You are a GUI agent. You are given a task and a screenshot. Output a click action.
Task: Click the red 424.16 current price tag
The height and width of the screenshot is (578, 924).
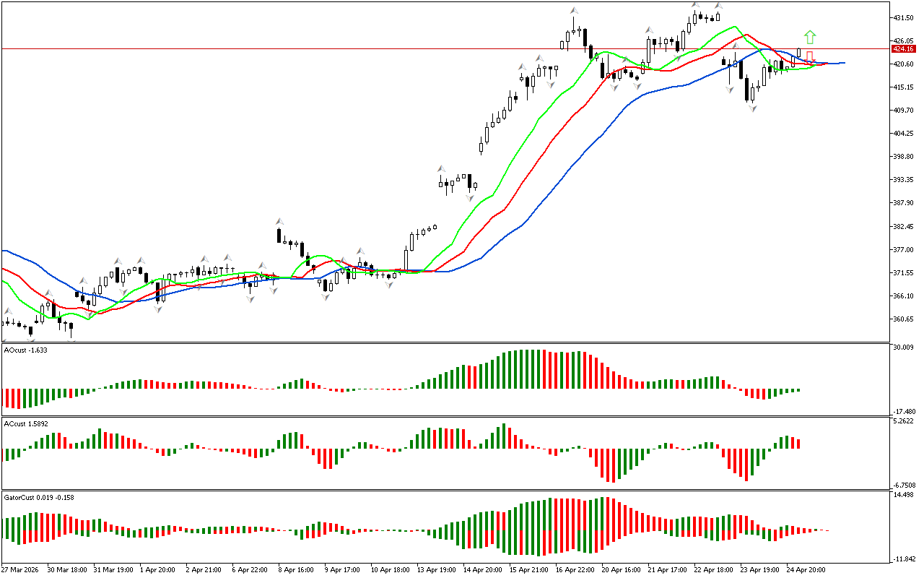pyautogui.click(x=902, y=49)
